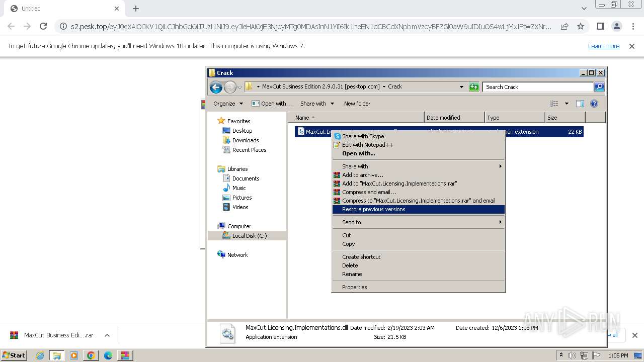Follow the Learn more link
Viewport: 644px width, 362px height.
click(604, 46)
